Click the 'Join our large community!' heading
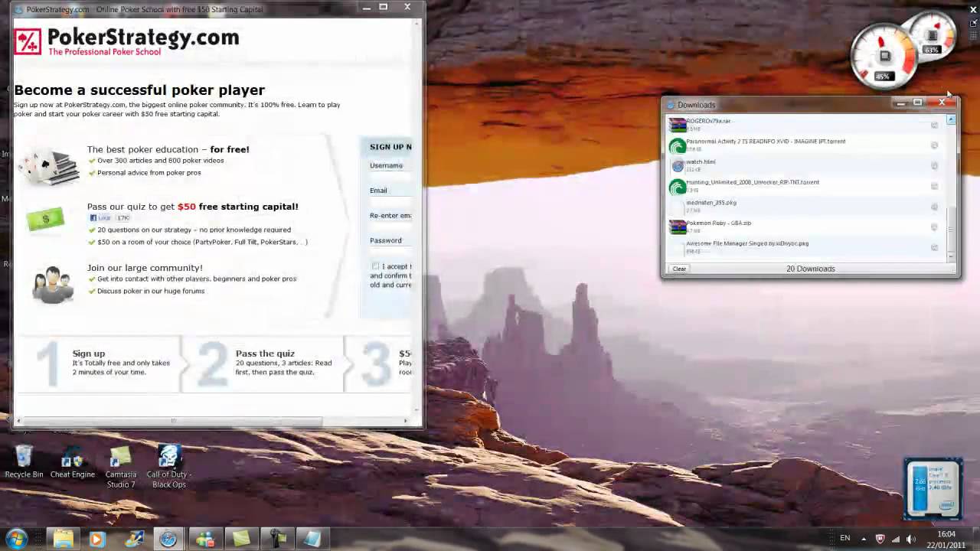 [145, 268]
